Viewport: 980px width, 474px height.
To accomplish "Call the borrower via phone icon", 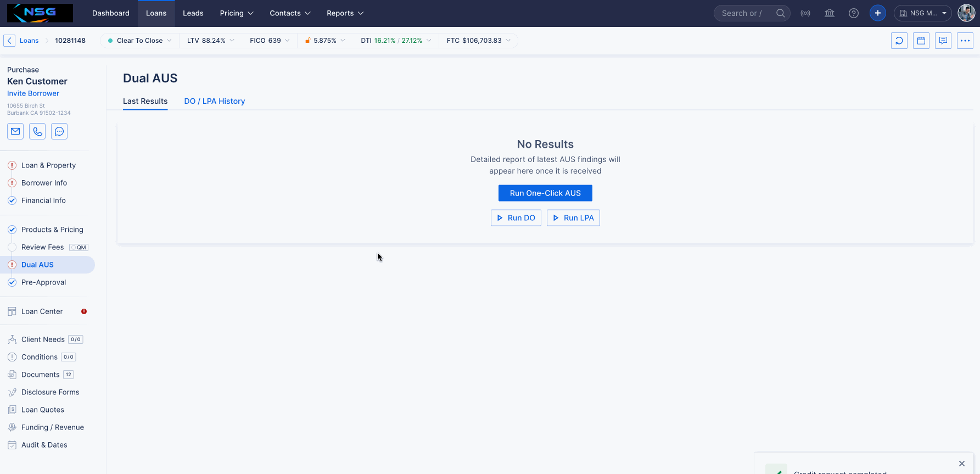I will (x=37, y=131).
